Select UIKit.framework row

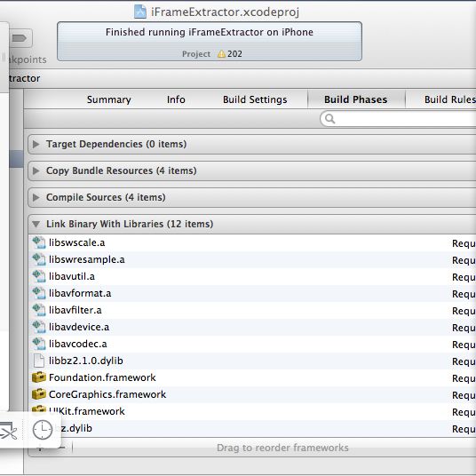pyautogui.click(x=252, y=411)
